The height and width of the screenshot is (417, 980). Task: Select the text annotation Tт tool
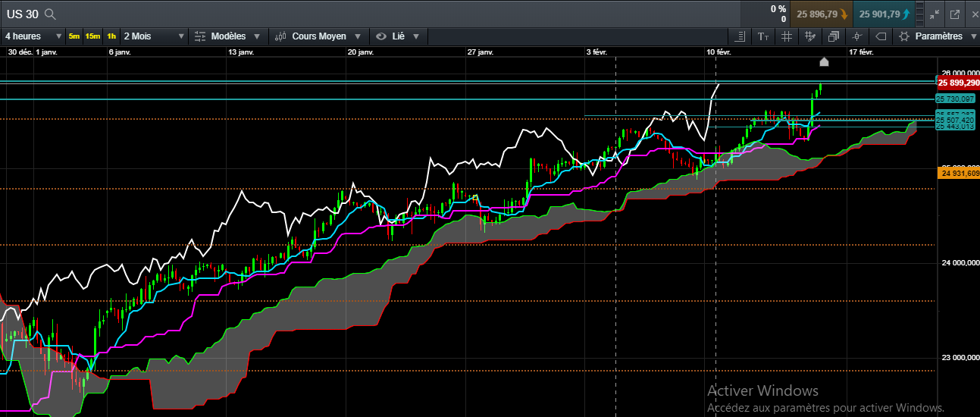(763, 36)
